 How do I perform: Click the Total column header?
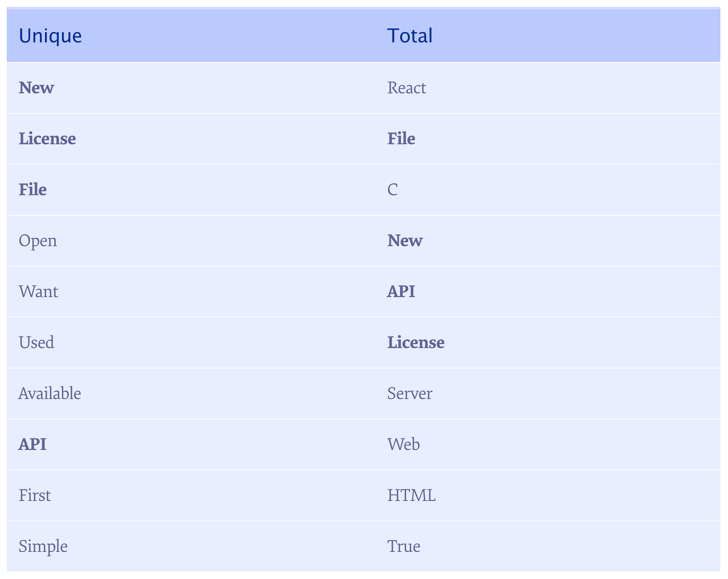pos(409,35)
